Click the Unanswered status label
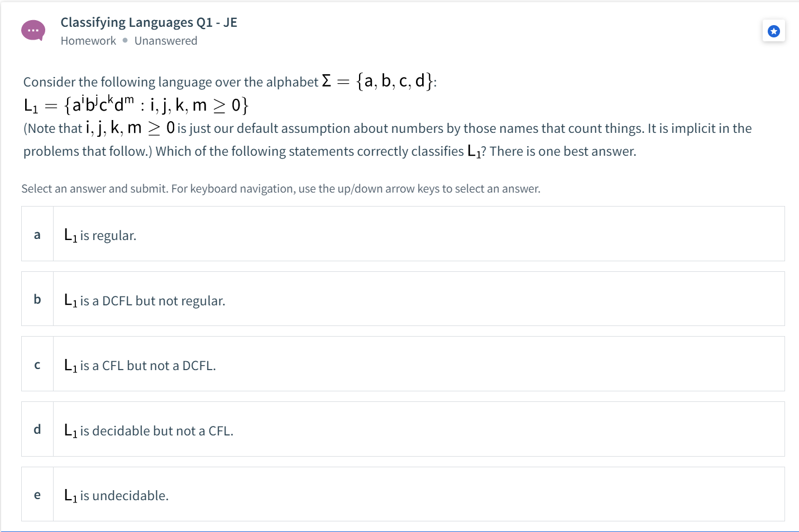Image resolution: width=799 pixels, height=532 pixels. tap(165, 40)
